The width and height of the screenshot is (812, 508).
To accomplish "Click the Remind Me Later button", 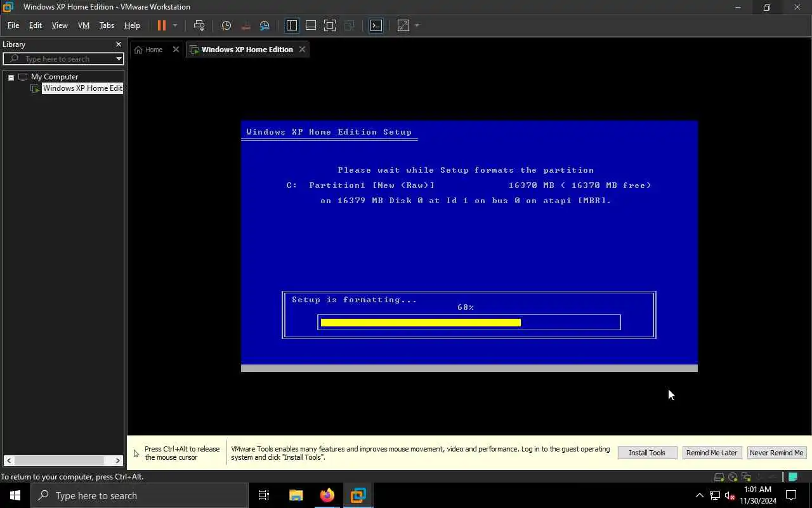I will coord(711,453).
